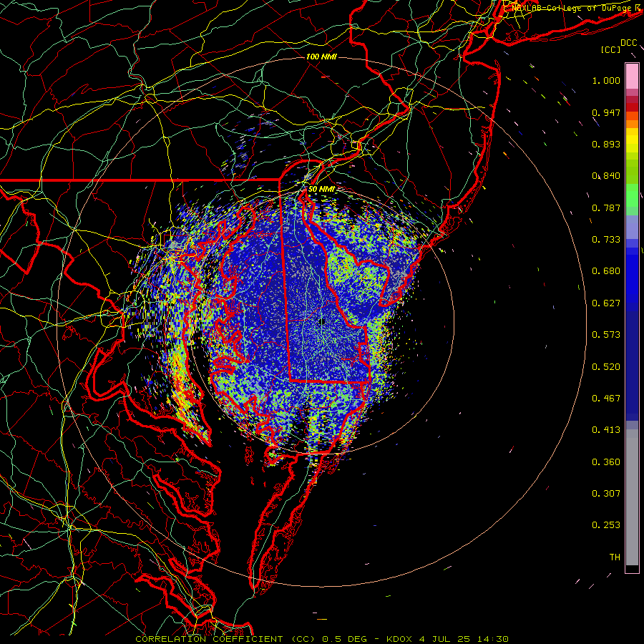Click the Correlation Coefficient KDOX caption text
644x644 pixels.
tap(322, 639)
